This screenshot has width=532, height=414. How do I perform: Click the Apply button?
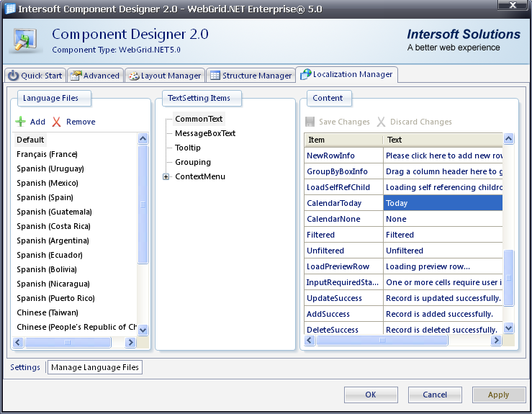point(499,395)
